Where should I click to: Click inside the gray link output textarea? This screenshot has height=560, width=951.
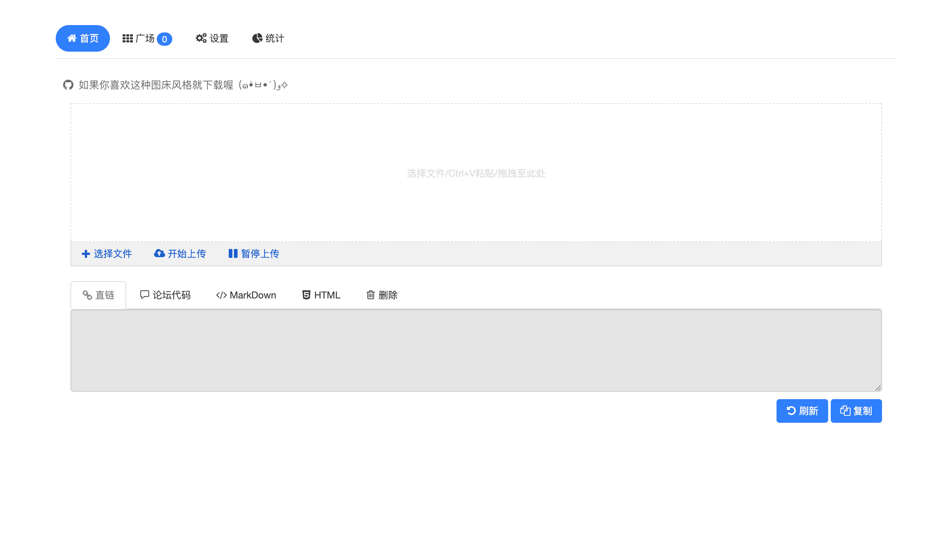(x=475, y=350)
